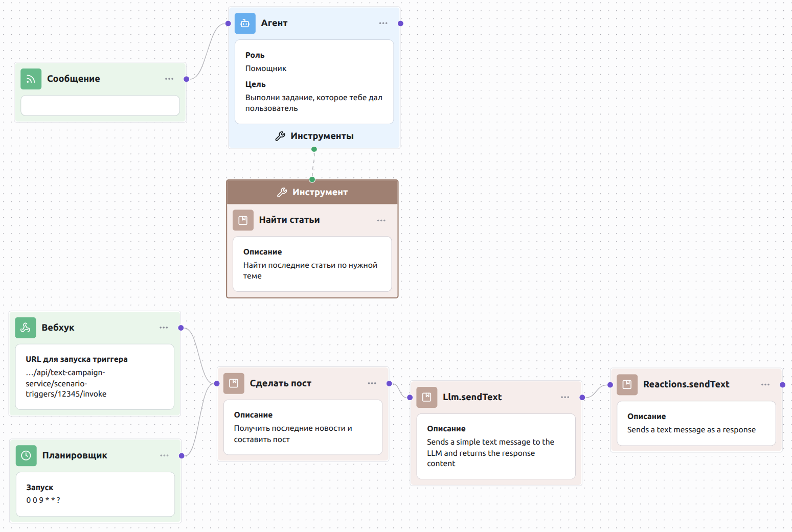792x532 pixels.
Task: Open the Планировщик node options menu
Action: (x=164, y=455)
